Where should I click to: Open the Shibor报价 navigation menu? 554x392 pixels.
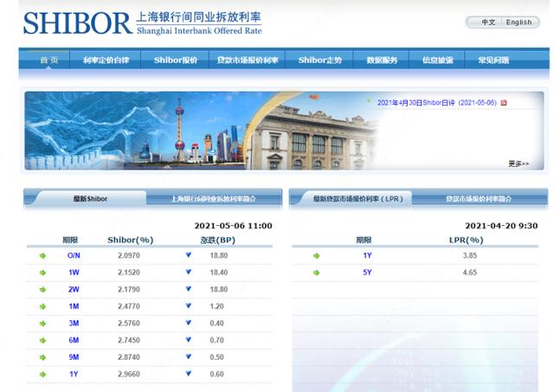176,60
